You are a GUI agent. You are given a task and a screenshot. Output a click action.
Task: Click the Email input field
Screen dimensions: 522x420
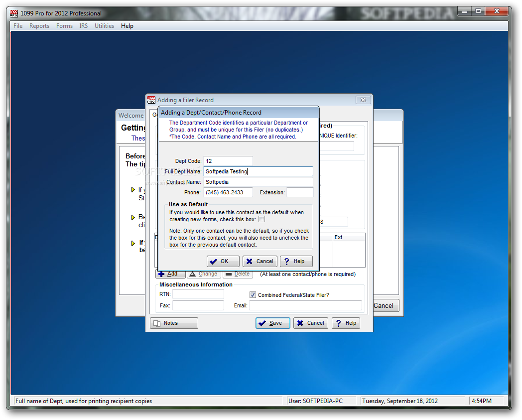306,305
